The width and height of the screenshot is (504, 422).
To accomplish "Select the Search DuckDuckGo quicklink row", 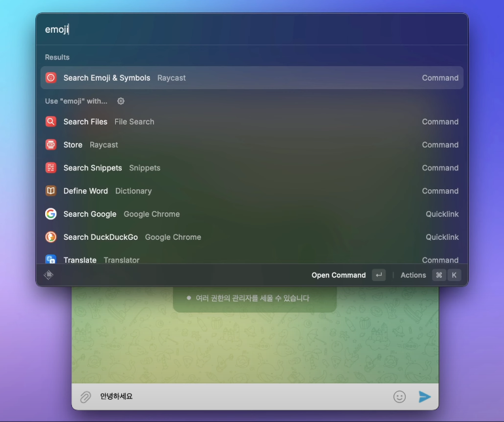I will [x=252, y=237].
